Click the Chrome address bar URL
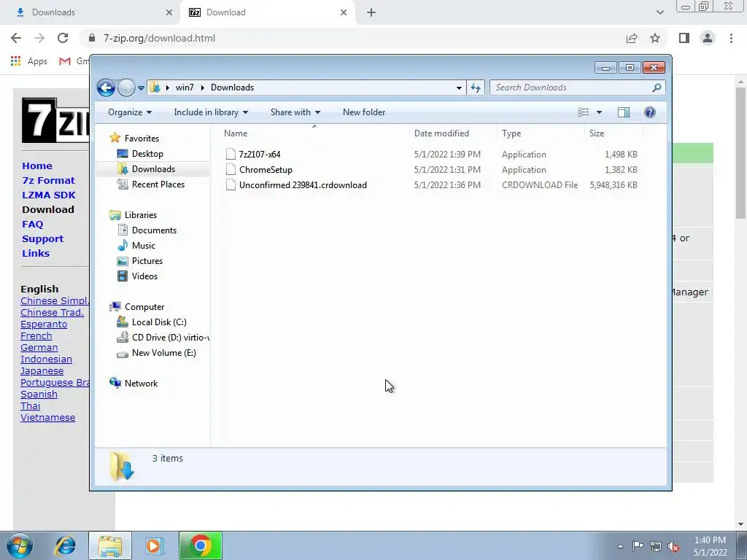This screenshot has height=560, width=747. [x=159, y=38]
